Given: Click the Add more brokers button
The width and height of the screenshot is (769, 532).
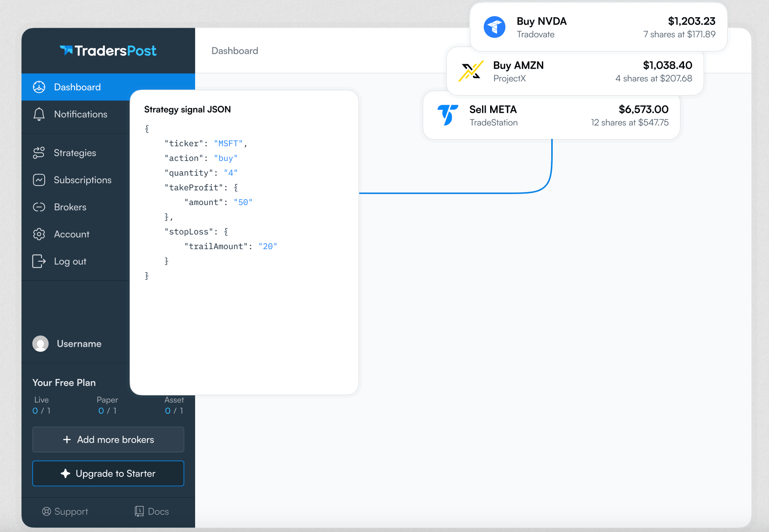Looking at the screenshot, I should (x=108, y=439).
